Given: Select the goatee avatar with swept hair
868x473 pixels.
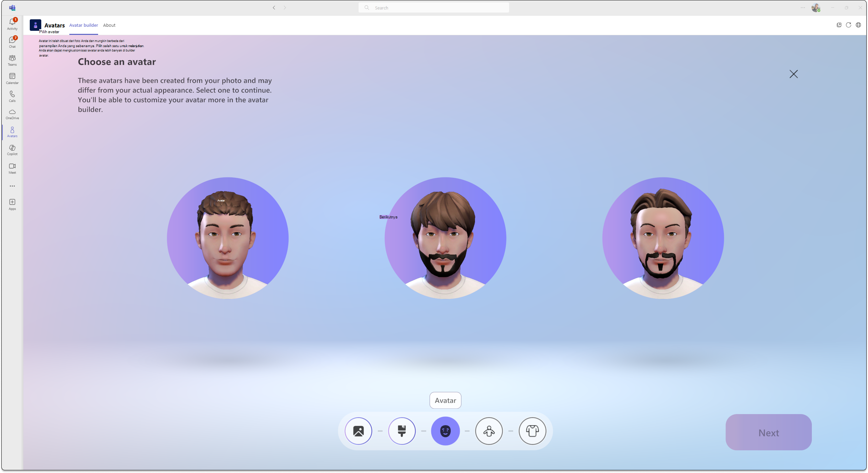Looking at the screenshot, I should 663,238.
